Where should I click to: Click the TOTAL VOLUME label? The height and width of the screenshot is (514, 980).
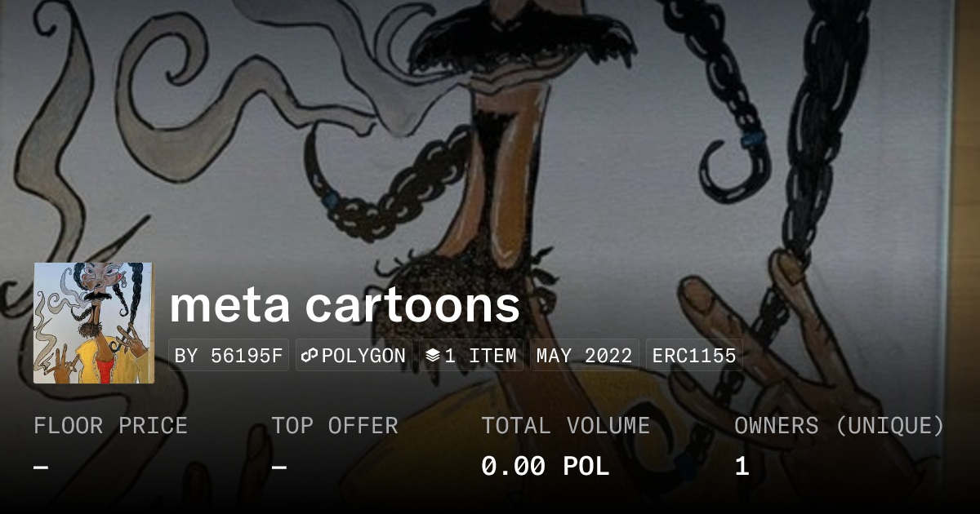[566, 426]
